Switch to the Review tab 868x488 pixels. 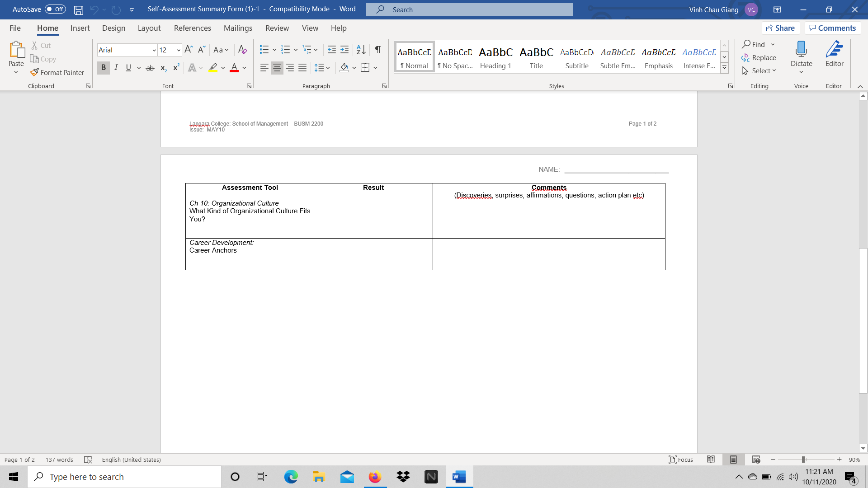pyautogui.click(x=277, y=28)
